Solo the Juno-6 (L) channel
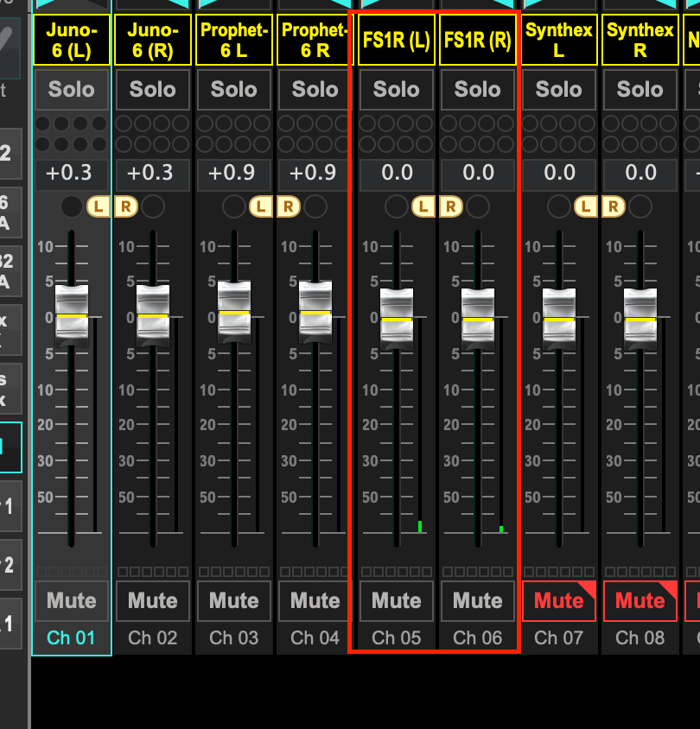This screenshot has height=729, width=700. click(x=72, y=89)
